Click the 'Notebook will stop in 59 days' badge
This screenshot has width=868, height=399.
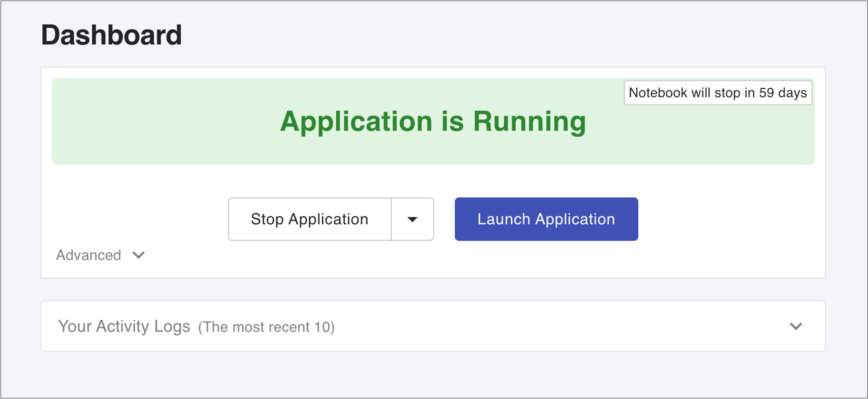717,93
